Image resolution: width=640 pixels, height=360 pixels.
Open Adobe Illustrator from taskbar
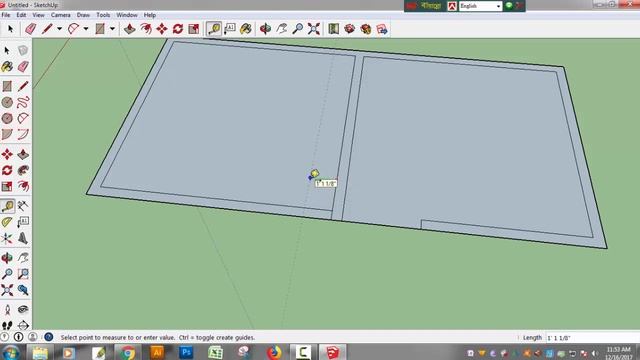tap(157, 352)
